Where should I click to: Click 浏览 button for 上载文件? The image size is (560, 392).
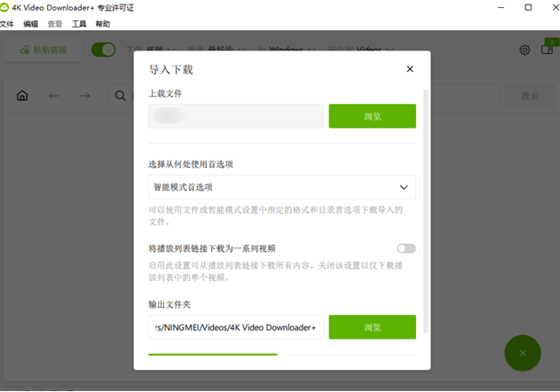point(372,116)
